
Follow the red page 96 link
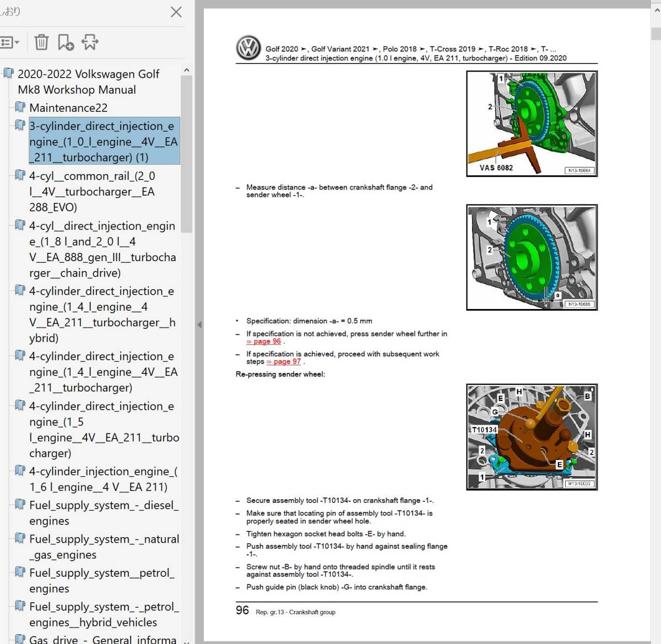coord(264,342)
